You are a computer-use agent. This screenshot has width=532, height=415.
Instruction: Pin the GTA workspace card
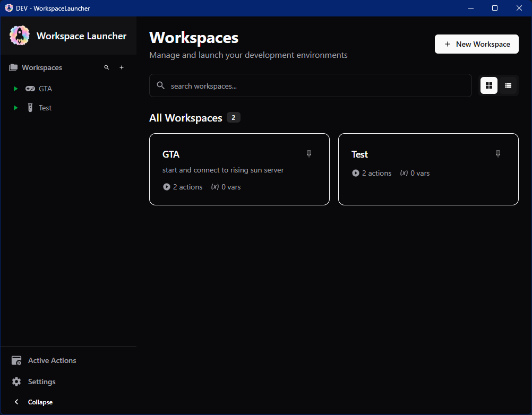pos(309,153)
